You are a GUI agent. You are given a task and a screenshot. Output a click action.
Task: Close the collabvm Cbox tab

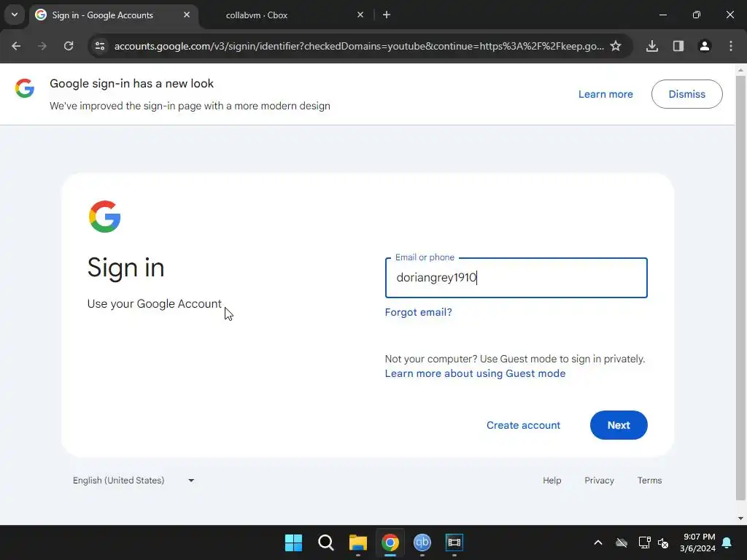tap(360, 15)
